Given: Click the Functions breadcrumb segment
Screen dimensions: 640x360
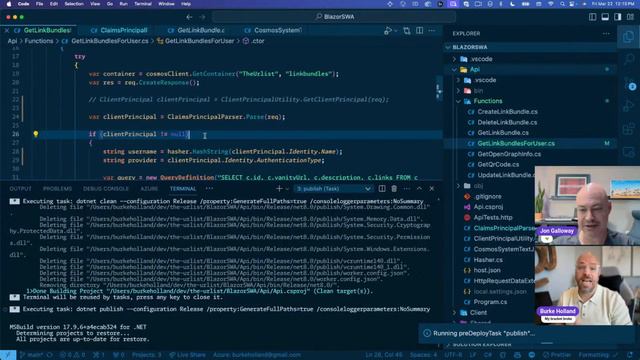Looking at the screenshot, I should [39, 41].
